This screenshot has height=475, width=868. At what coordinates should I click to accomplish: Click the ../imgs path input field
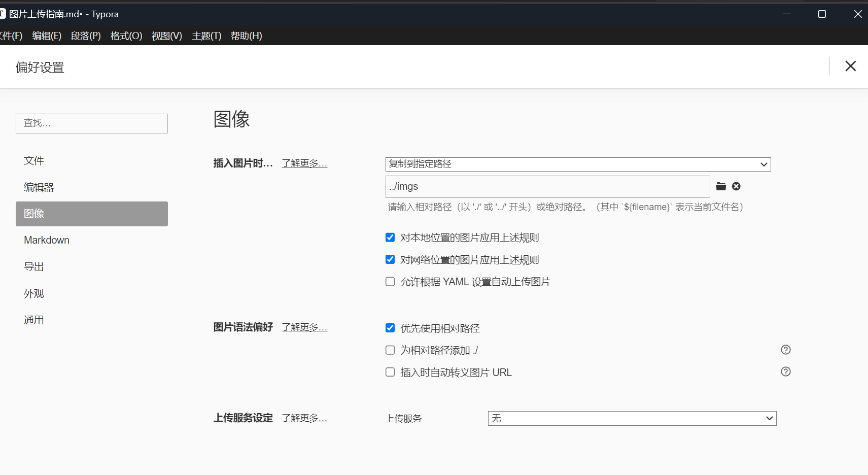548,187
